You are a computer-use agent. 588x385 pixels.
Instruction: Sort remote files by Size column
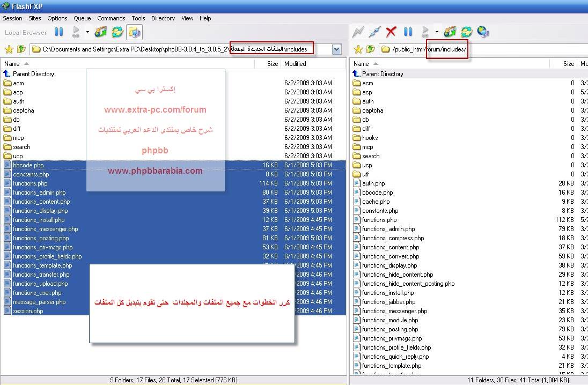[563, 64]
